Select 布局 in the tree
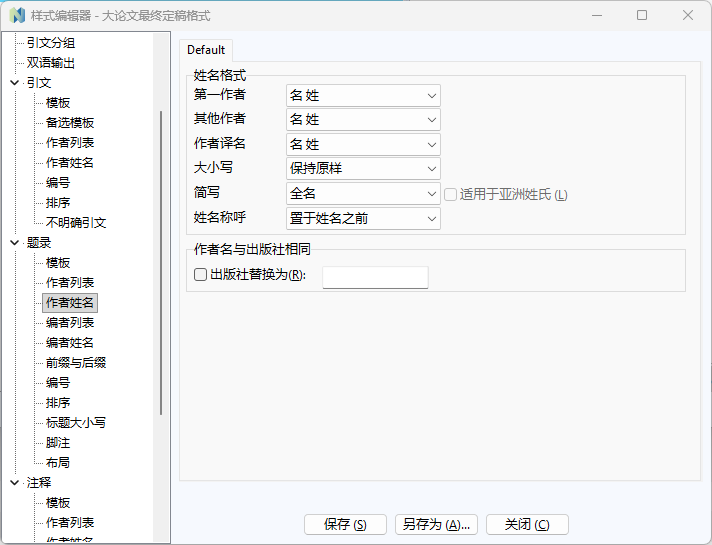Viewport: 712px width, 545px height. [x=58, y=462]
